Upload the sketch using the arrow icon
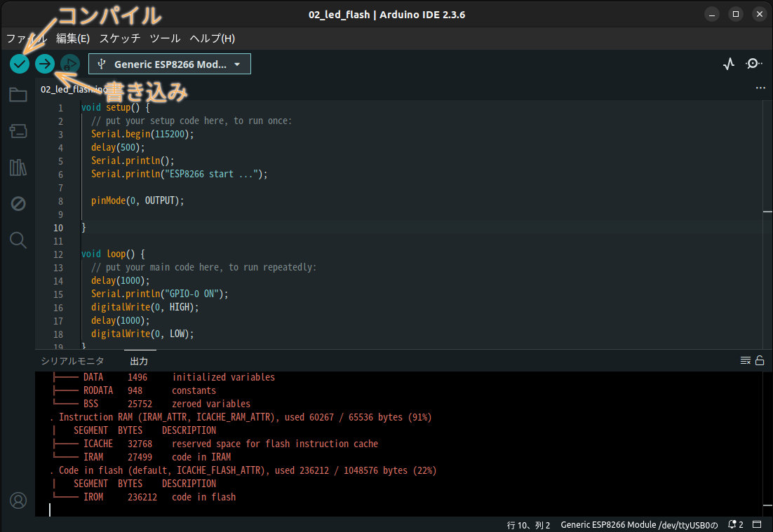Image resolution: width=773 pixels, height=532 pixels. coord(44,64)
